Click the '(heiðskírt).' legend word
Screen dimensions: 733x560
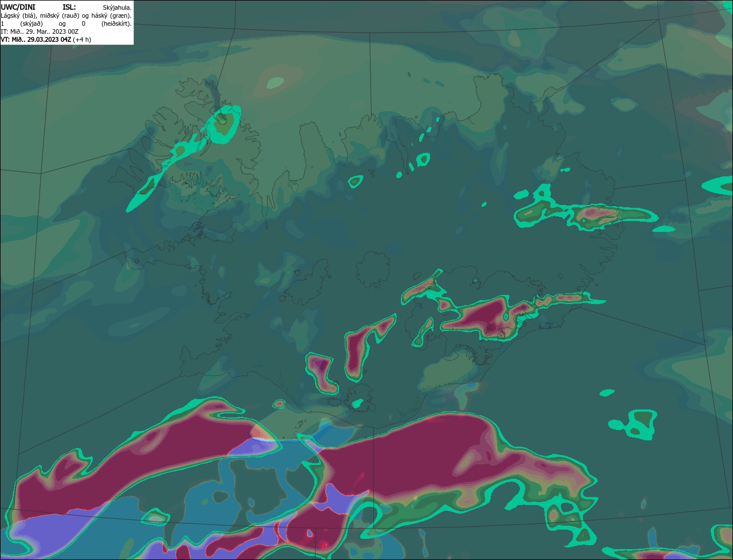point(117,24)
